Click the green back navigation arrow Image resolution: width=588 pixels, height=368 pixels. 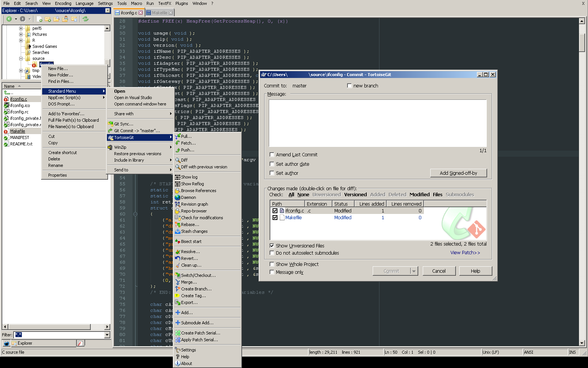click(x=9, y=19)
